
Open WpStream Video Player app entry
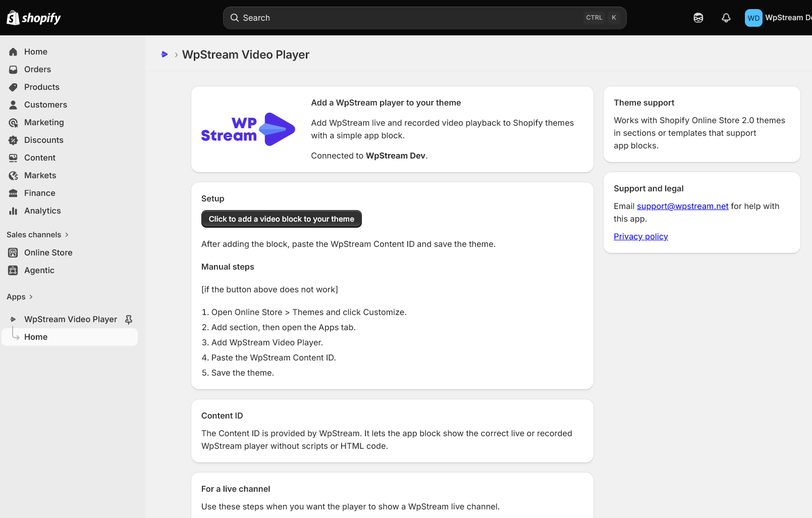(71, 319)
